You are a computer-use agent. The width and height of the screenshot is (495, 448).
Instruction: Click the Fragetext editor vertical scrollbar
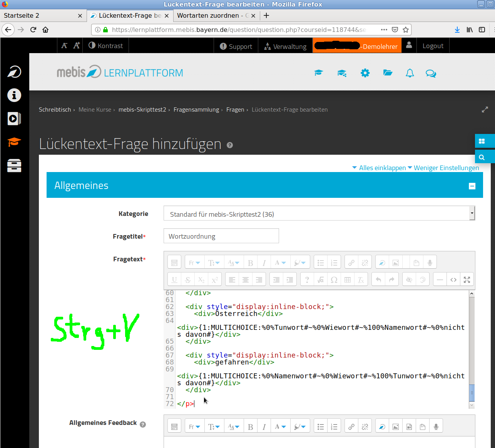(472, 393)
